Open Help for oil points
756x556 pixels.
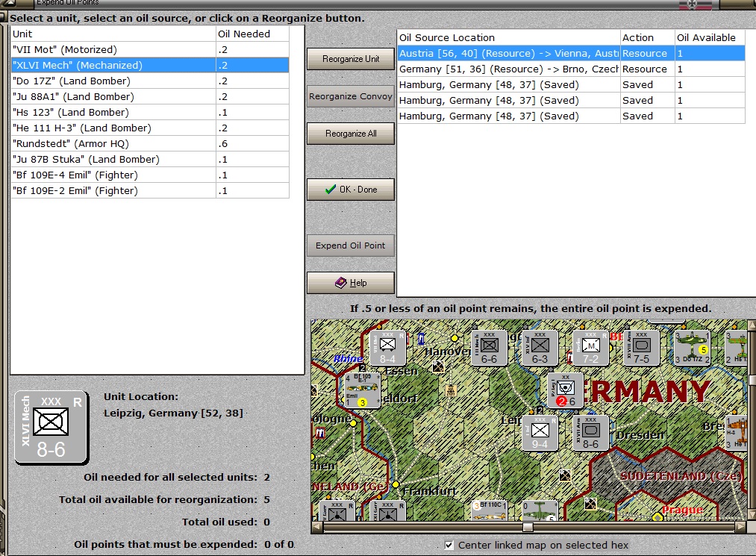pos(351,283)
